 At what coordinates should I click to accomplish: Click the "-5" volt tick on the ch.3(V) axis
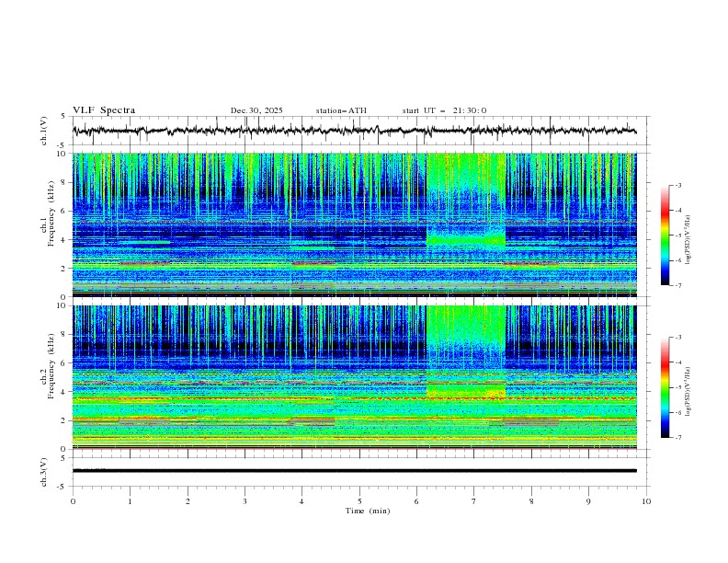[x=63, y=487]
